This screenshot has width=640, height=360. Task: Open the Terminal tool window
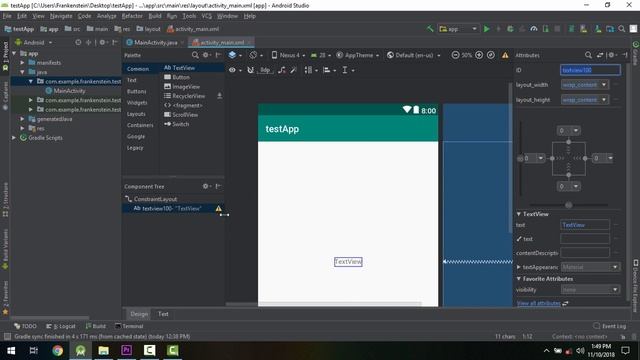129,326
